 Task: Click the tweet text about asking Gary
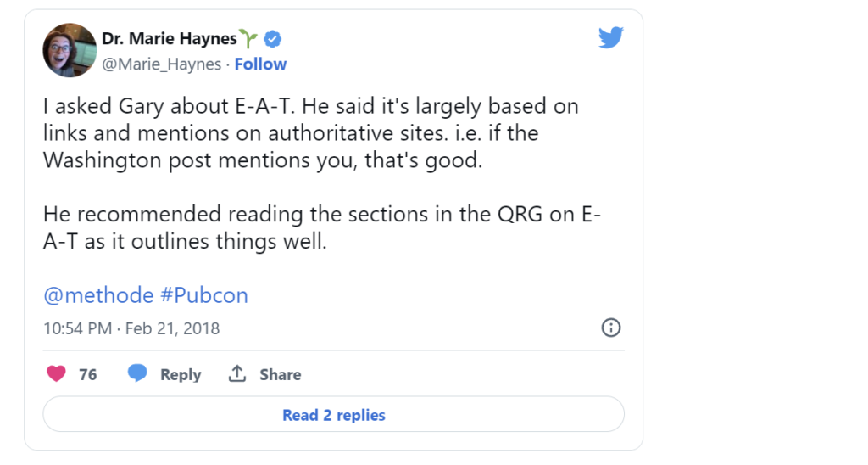309,133
